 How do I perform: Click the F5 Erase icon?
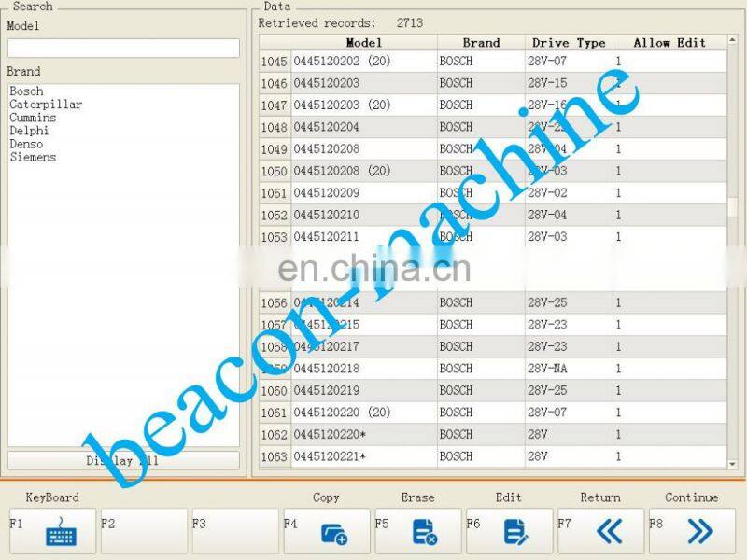425,531
